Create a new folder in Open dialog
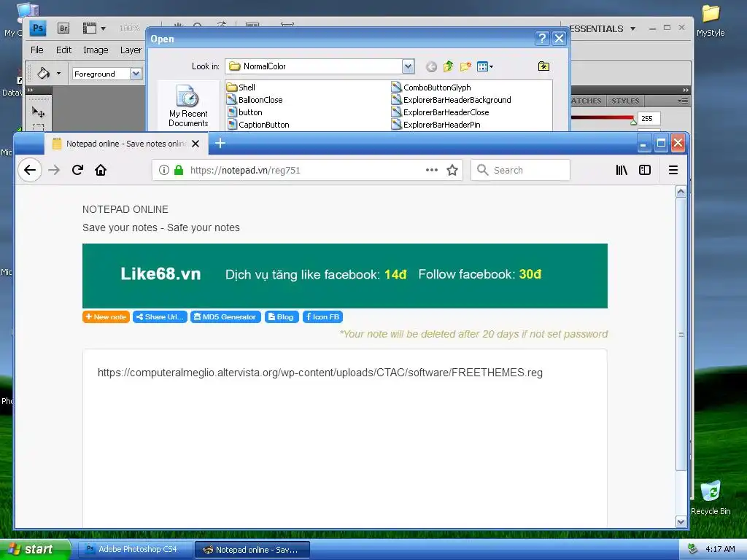Viewport: 747px width, 560px height. (465, 66)
